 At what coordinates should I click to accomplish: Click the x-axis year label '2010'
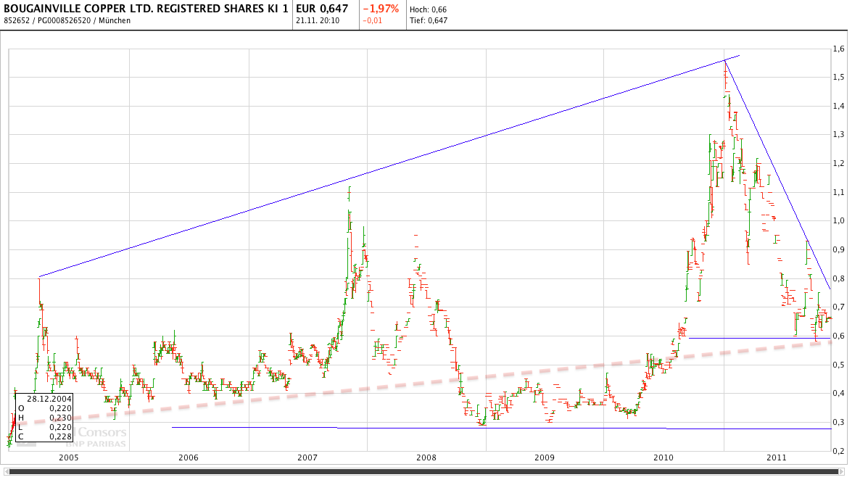(664, 457)
